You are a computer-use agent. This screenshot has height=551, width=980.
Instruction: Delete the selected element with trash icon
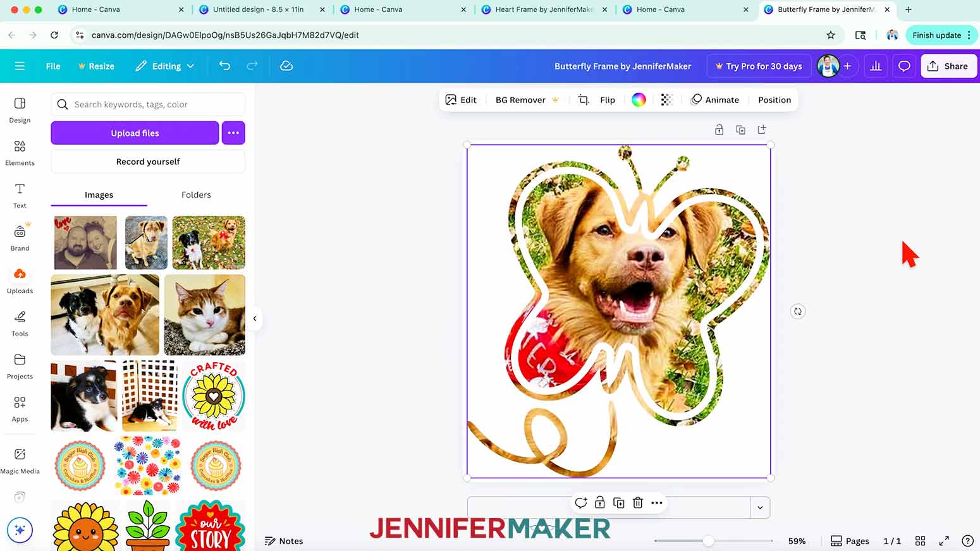[638, 503]
